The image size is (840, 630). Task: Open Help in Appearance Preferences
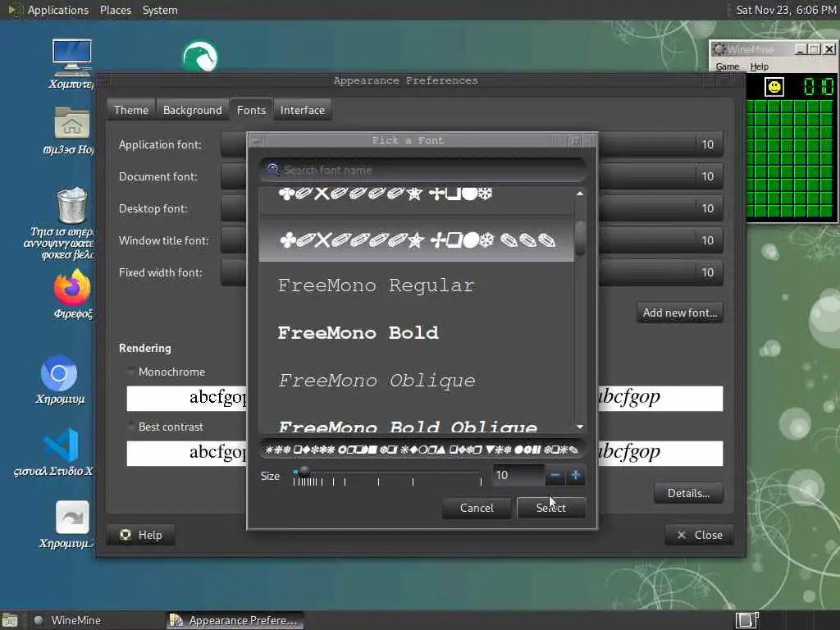(x=141, y=535)
